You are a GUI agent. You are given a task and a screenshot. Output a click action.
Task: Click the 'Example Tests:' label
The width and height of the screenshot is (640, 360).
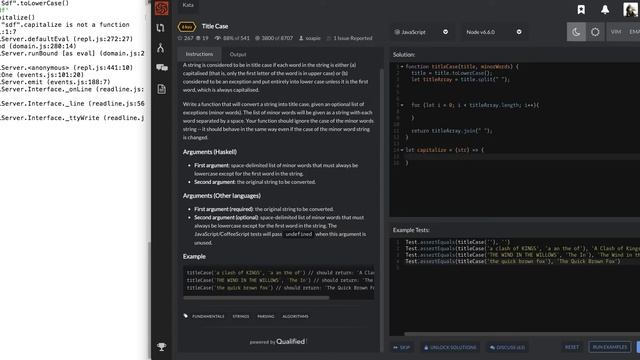click(411, 230)
